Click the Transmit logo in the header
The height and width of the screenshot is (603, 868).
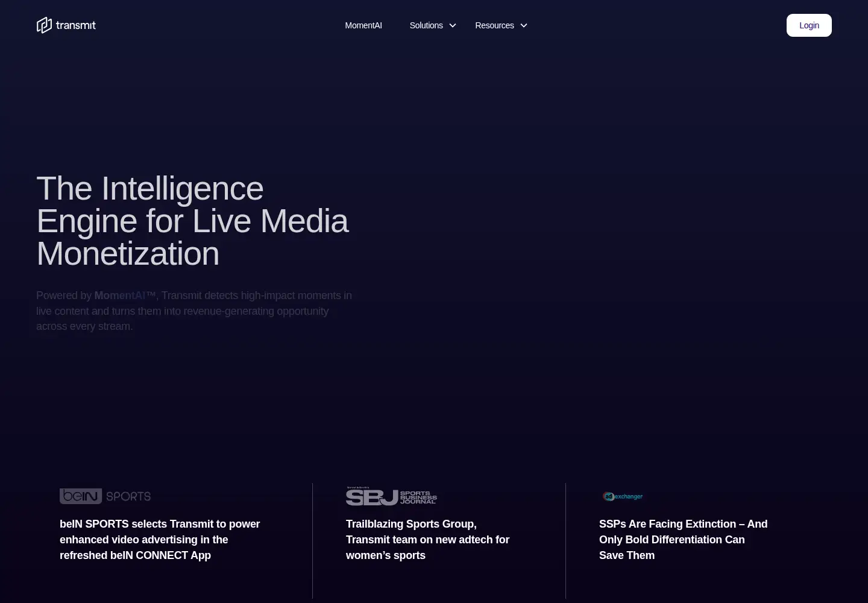[x=66, y=25]
